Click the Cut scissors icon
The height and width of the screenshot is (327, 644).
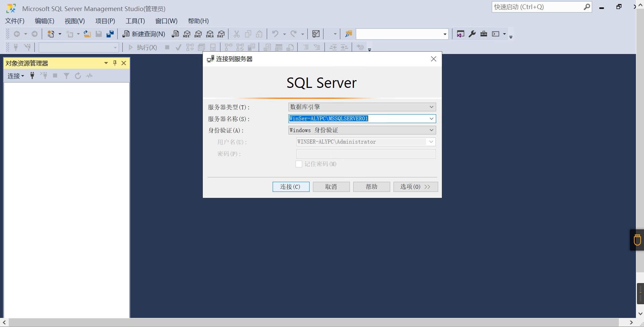point(237,34)
